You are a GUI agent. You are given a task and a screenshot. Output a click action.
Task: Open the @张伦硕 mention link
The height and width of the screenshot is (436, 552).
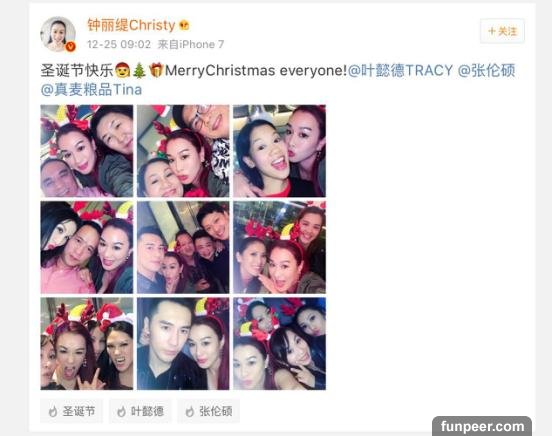tap(487, 70)
